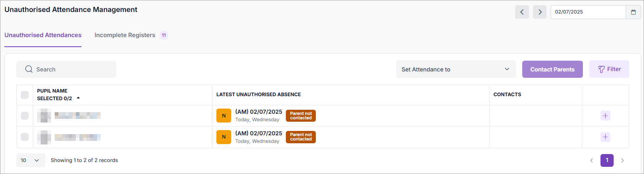Click the plus icon in second pupil row
The image size is (644, 174).
(605, 137)
